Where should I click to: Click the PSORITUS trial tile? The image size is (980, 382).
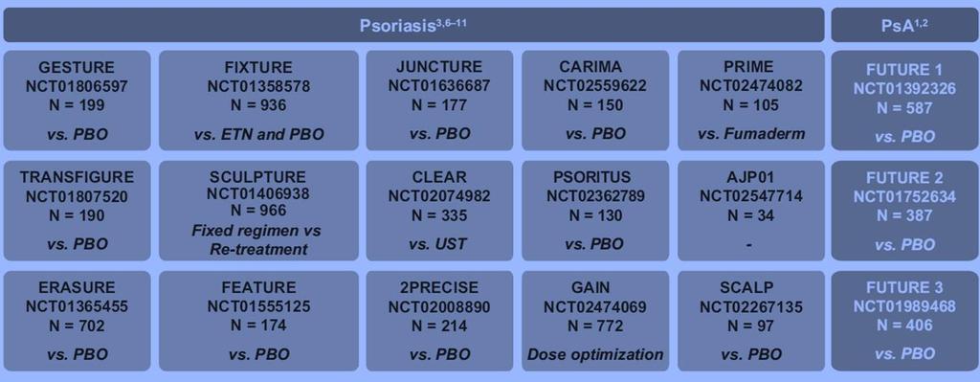[x=595, y=211]
